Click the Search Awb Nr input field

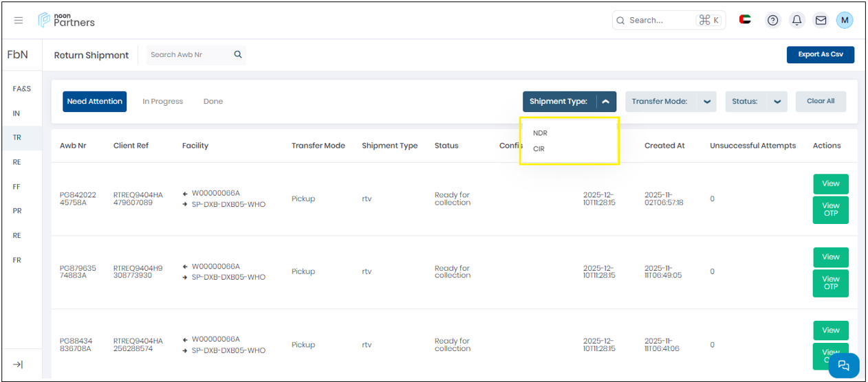click(188, 55)
